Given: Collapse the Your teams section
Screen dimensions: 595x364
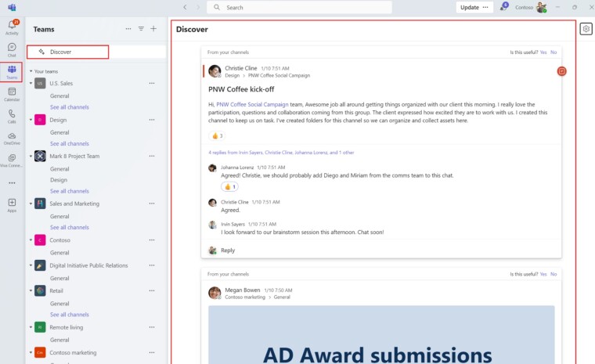Looking at the screenshot, I should click(x=31, y=71).
